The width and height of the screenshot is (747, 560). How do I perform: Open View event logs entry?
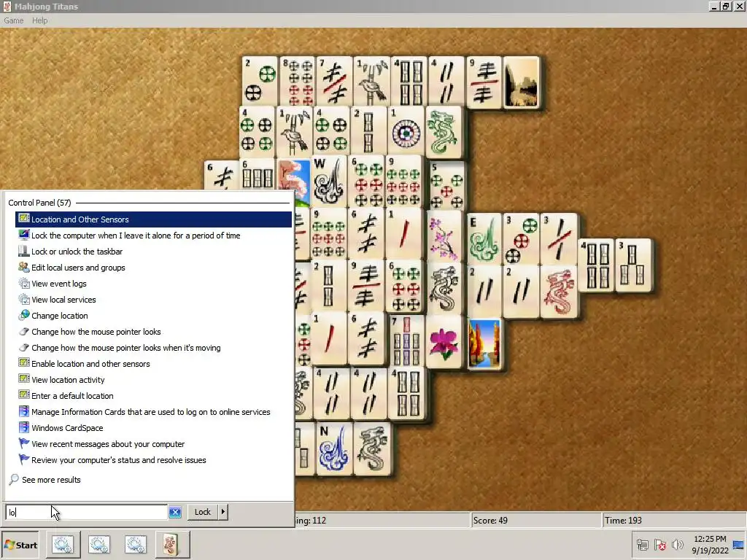click(x=153, y=284)
